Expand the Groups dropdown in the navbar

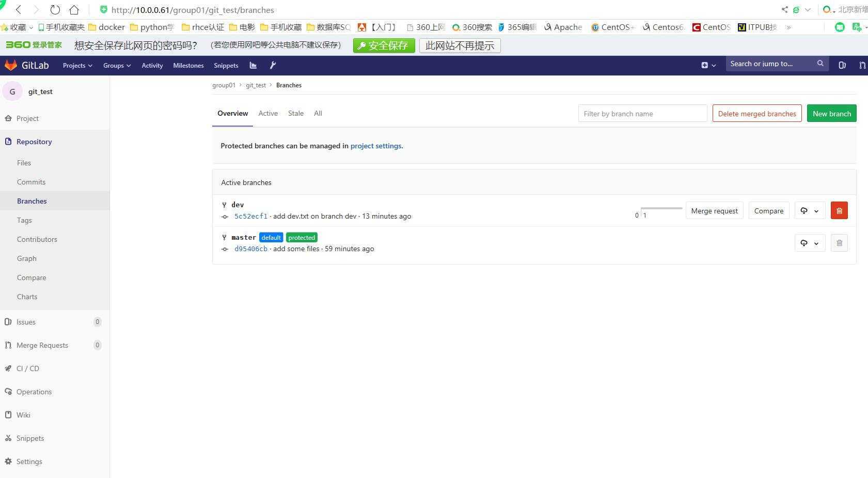[x=117, y=66]
